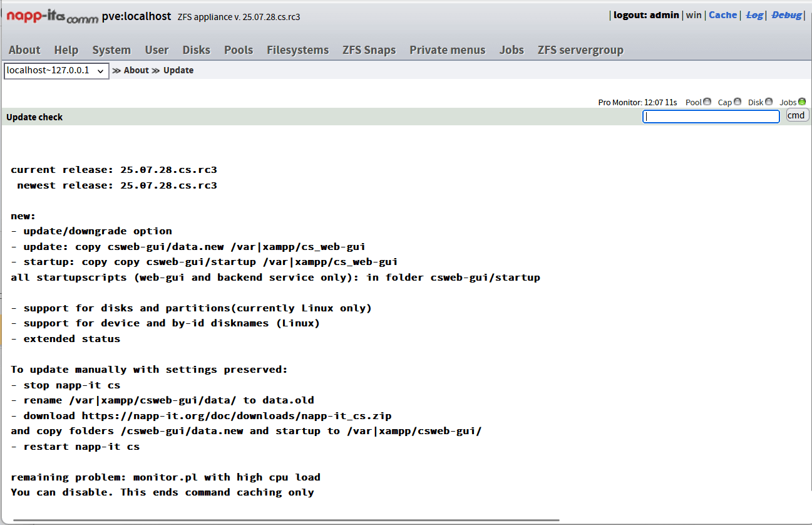Click the napp-it_cs.zip download URL text

[x=237, y=415]
